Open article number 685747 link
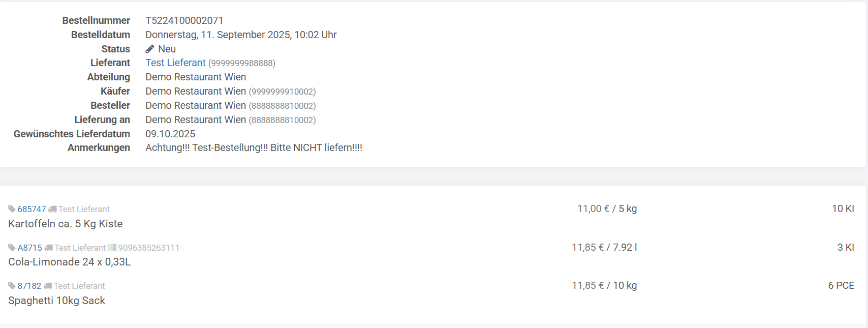The width and height of the screenshot is (868, 328). 32,209
